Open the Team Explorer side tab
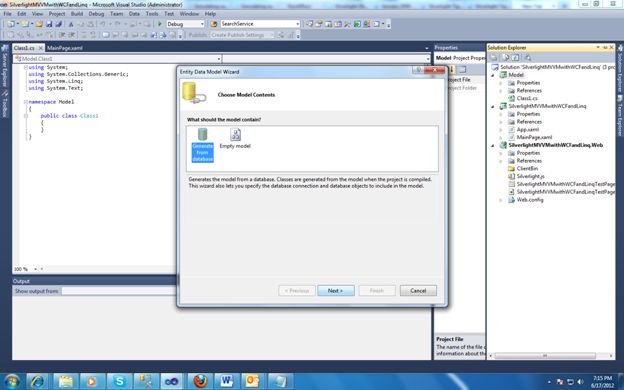Image resolution: width=624 pixels, height=390 pixels. 620,115
